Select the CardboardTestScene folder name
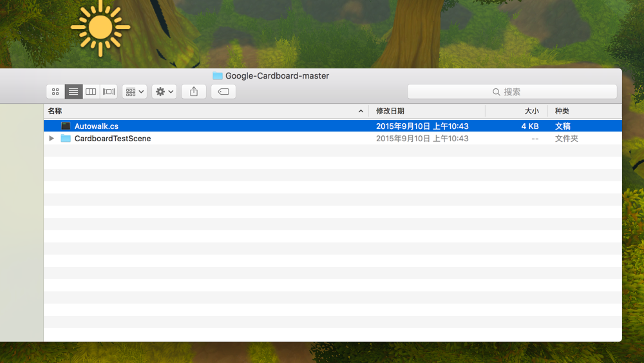Viewport: 644px width, 363px height. click(113, 139)
